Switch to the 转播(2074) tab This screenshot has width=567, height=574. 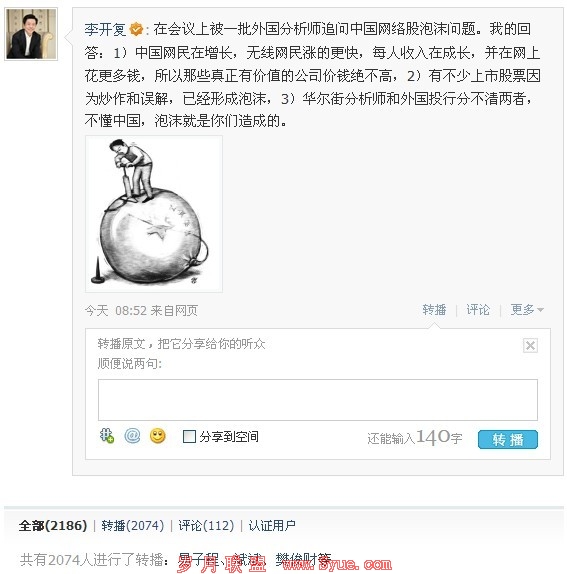pyautogui.click(x=133, y=526)
